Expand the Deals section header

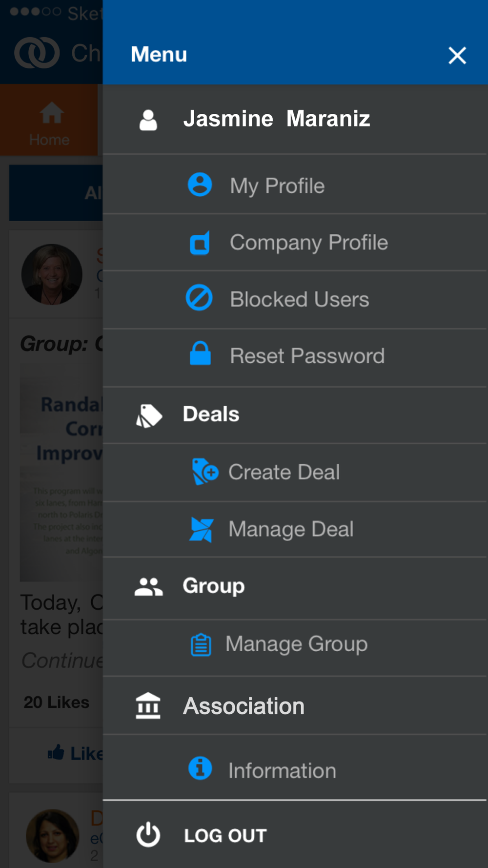tap(211, 414)
